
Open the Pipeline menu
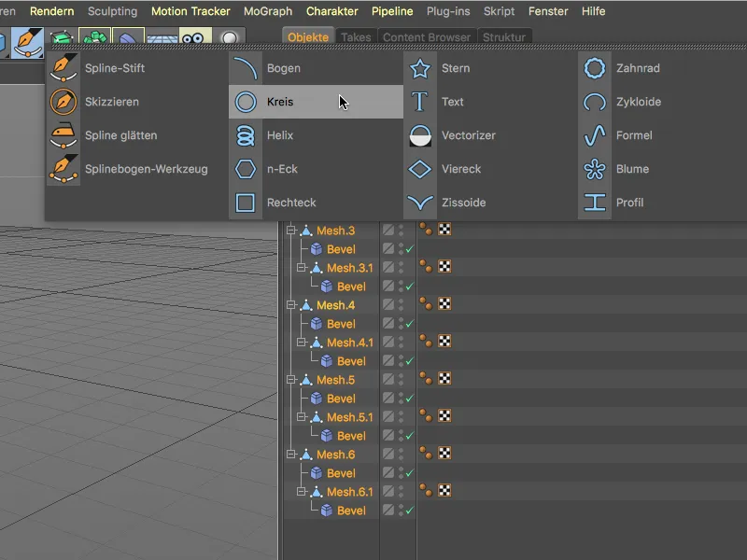[392, 11]
